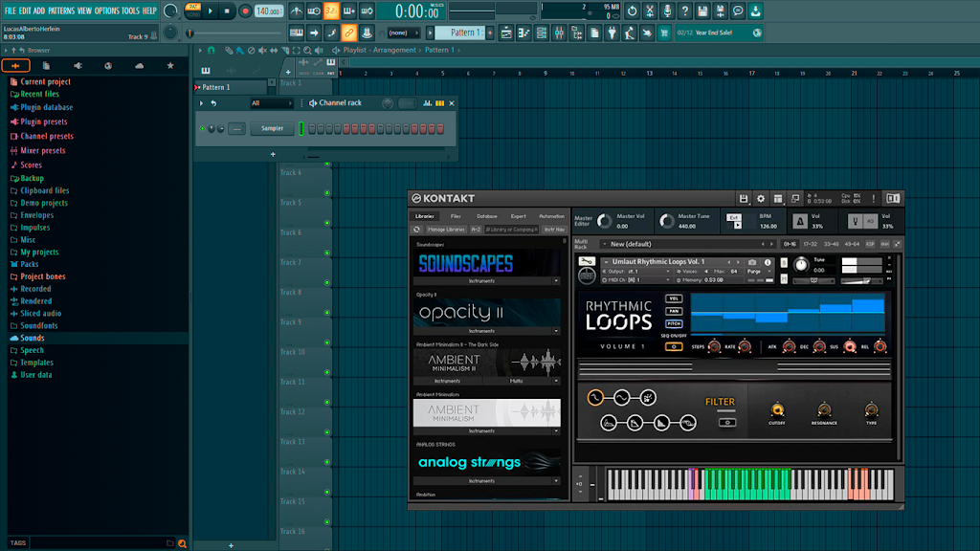Stop playback with the Stop button
Screen dimensions: 980x551
(227, 11)
